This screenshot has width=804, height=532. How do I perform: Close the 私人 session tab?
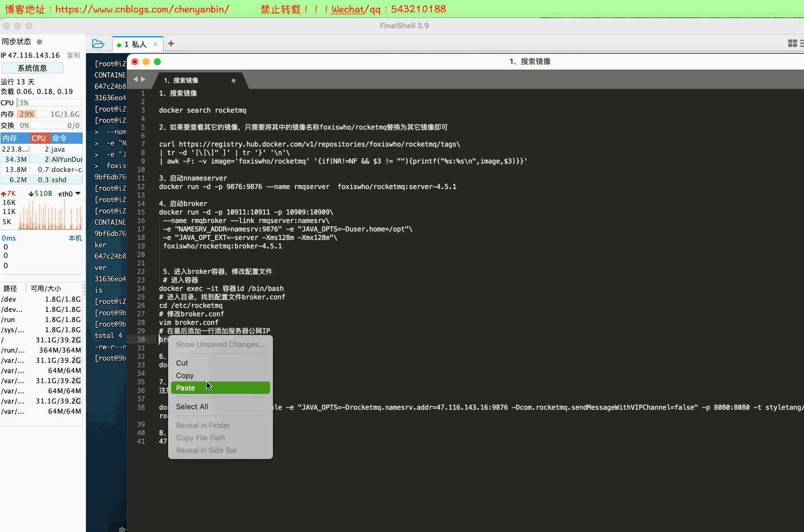(155, 44)
